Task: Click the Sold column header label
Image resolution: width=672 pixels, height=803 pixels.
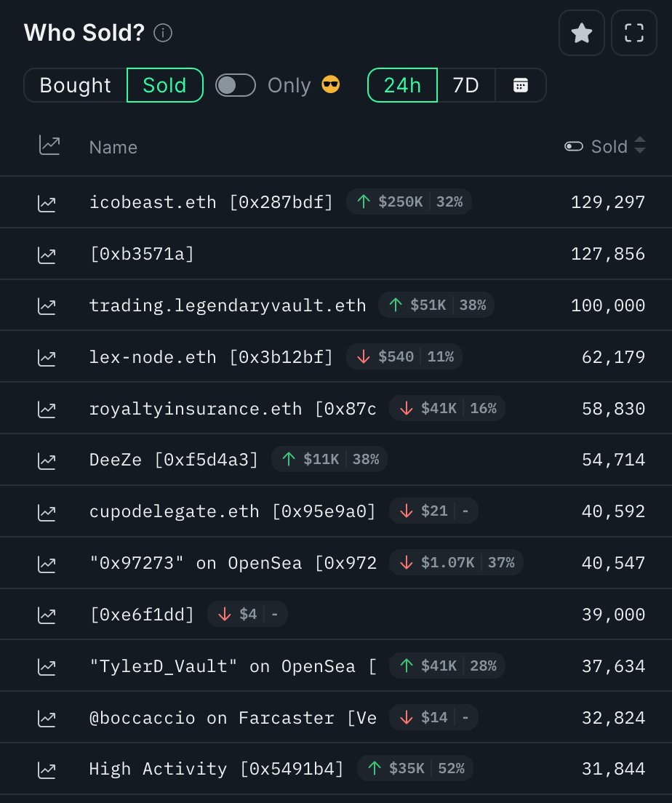Action: tap(609, 147)
